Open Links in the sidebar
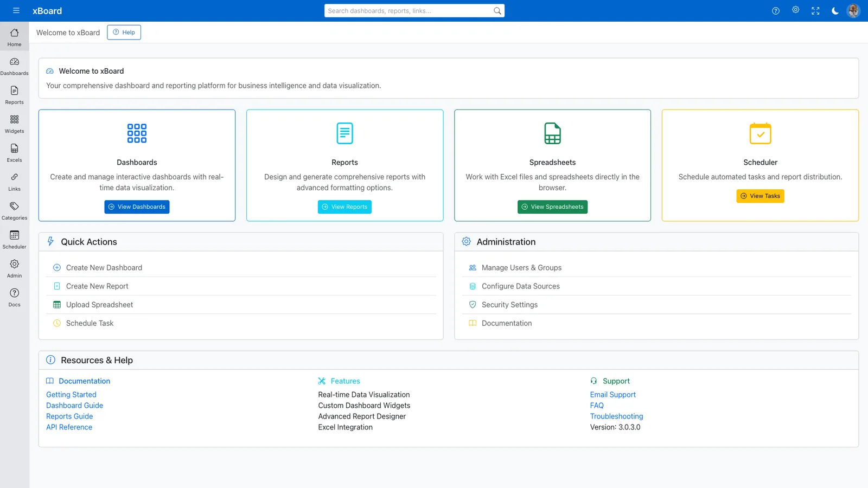Image resolution: width=868 pixels, height=488 pixels. [x=15, y=182]
